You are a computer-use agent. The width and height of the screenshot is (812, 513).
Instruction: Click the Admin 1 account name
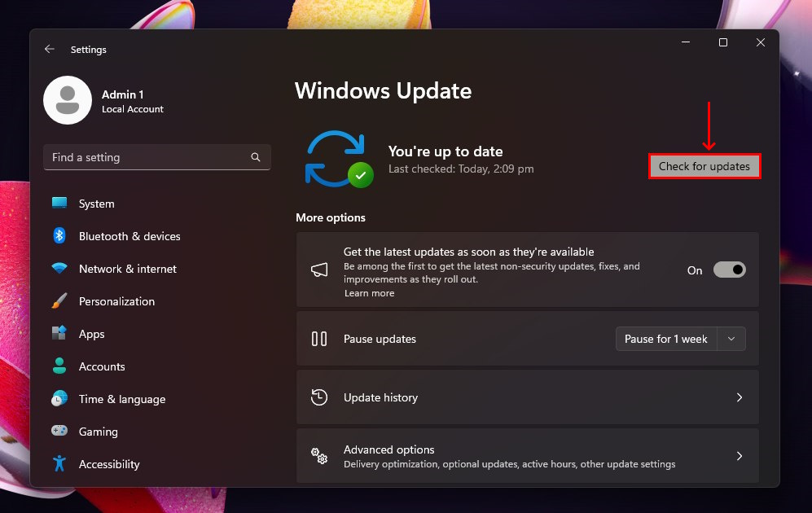[123, 94]
